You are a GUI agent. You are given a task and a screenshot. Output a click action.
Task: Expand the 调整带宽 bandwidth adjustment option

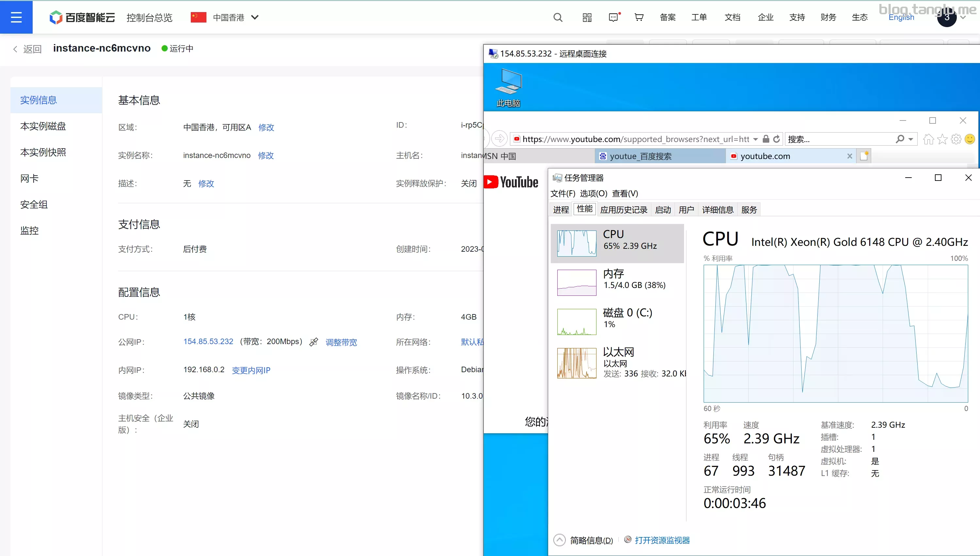[x=341, y=342]
